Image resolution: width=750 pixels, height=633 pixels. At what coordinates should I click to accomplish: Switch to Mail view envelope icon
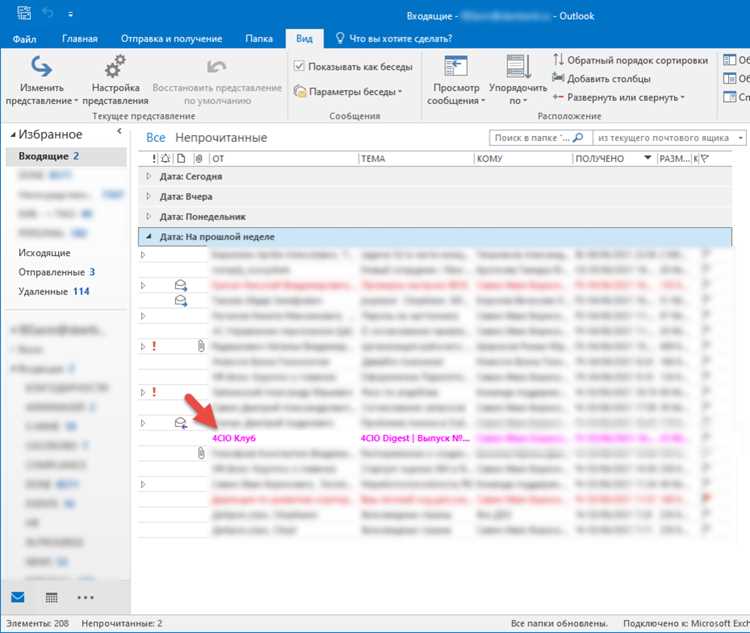[18, 597]
